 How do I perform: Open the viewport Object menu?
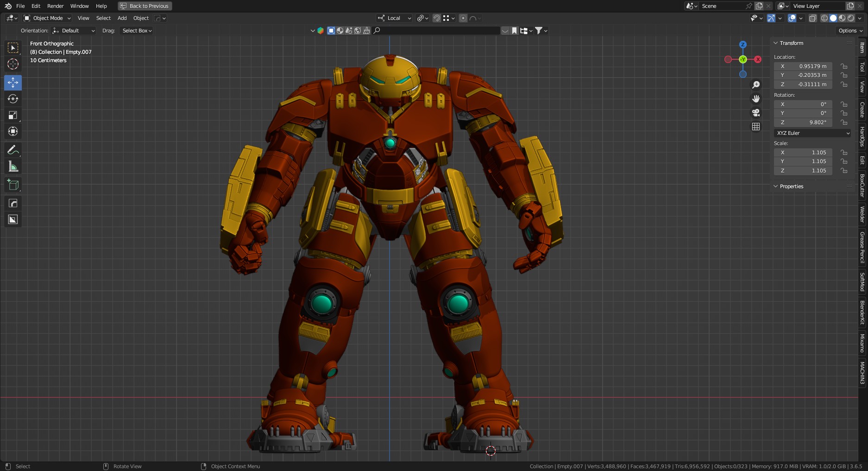(x=141, y=18)
